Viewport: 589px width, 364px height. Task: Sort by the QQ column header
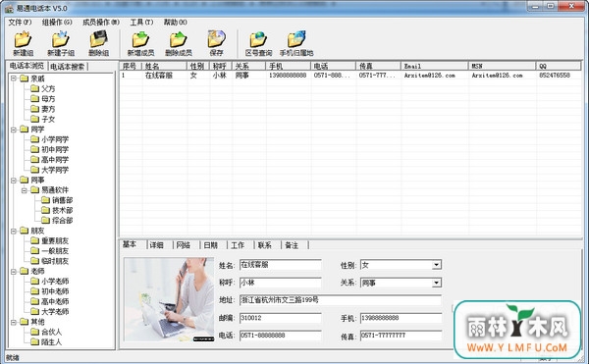click(559, 66)
